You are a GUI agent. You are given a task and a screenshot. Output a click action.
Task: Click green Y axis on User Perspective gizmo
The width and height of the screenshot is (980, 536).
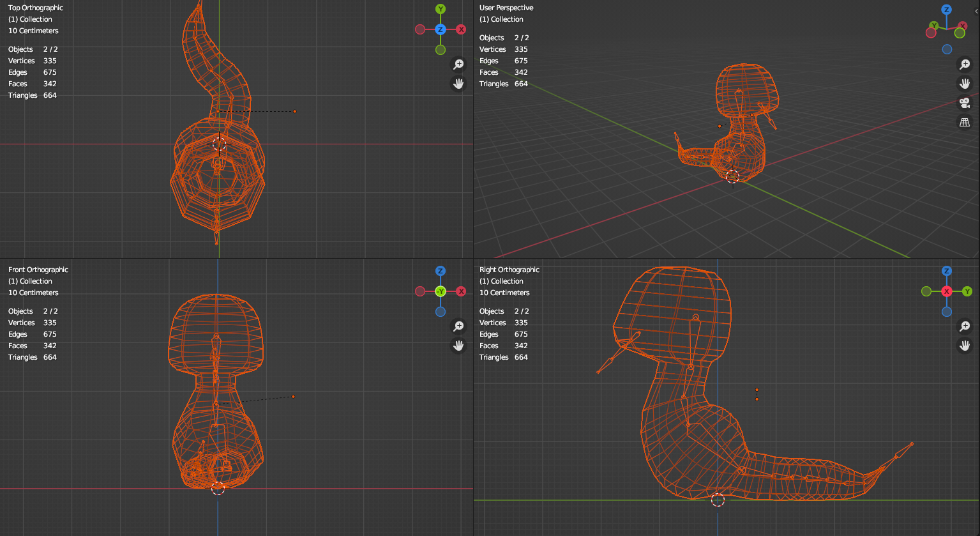tap(934, 26)
